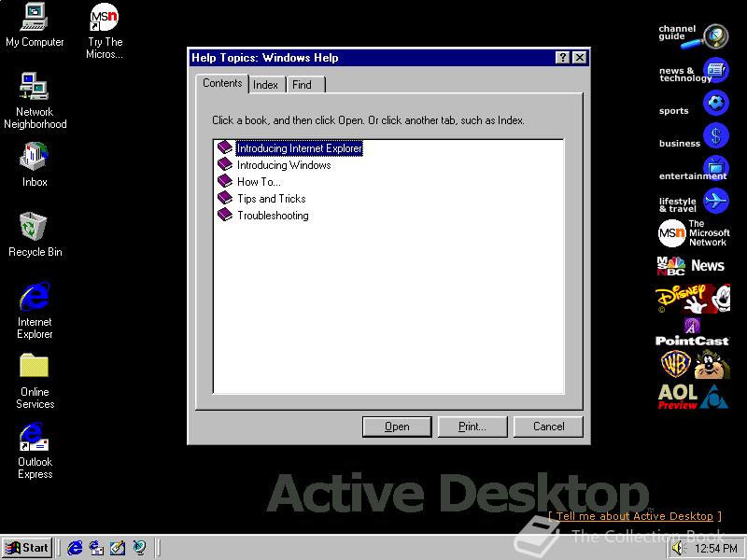Click the Open button

397,427
